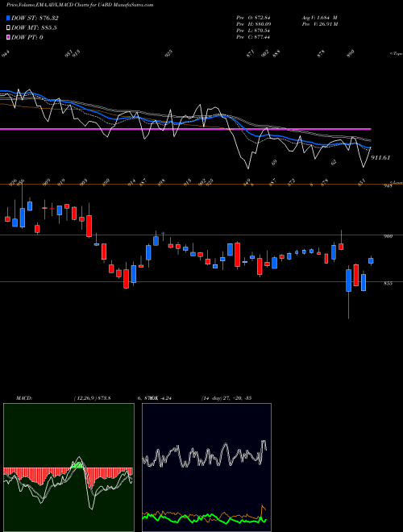Click the '(12,26,9) 873.8' MACD parameters text
This screenshot has height=532, width=403.
point(92,397)
